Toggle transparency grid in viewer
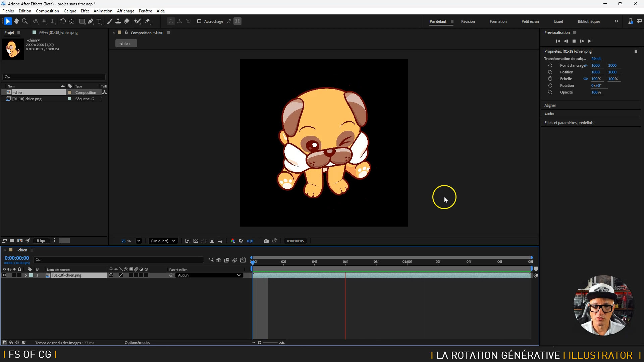The image size is (644, 362). pyautogui.click(x=196, y=241)
